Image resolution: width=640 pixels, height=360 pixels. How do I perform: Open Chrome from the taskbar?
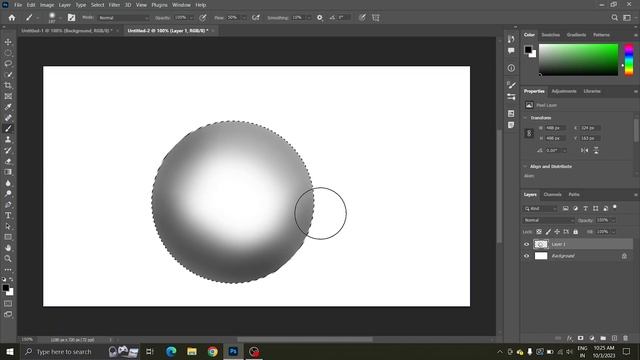pyautogui.click(x=212, y=351)
